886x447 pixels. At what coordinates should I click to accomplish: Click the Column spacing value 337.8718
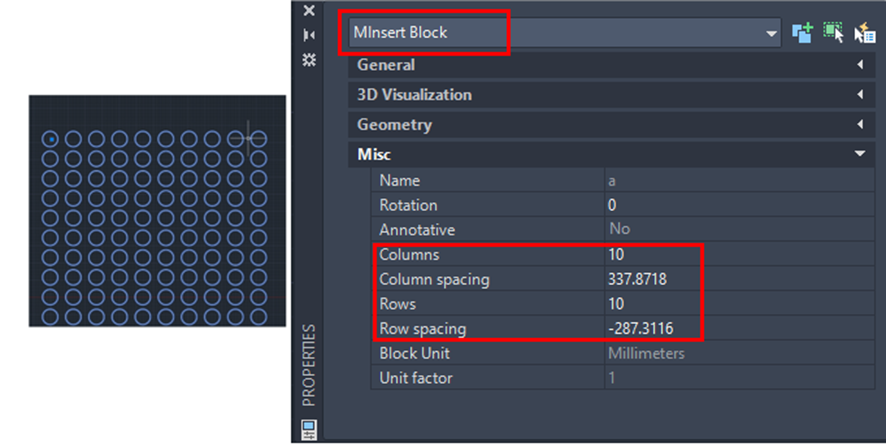[637, 279]
